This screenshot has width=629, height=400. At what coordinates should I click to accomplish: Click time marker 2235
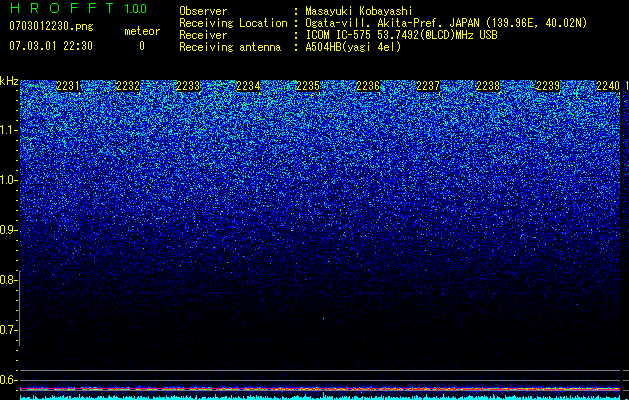308,86
